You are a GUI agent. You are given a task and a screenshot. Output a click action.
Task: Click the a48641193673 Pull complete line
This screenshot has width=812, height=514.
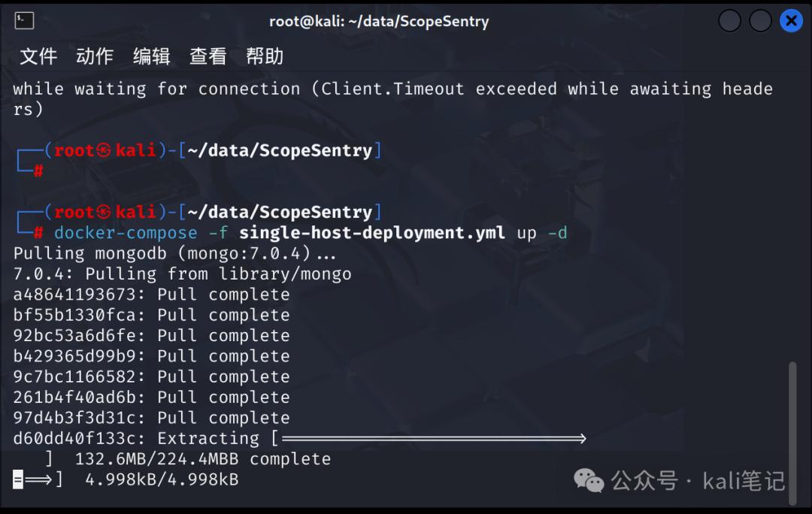coord(151,295)
